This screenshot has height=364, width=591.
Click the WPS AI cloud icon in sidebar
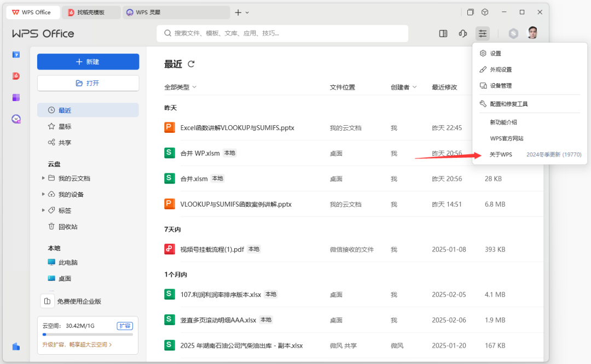coord(16,119)
